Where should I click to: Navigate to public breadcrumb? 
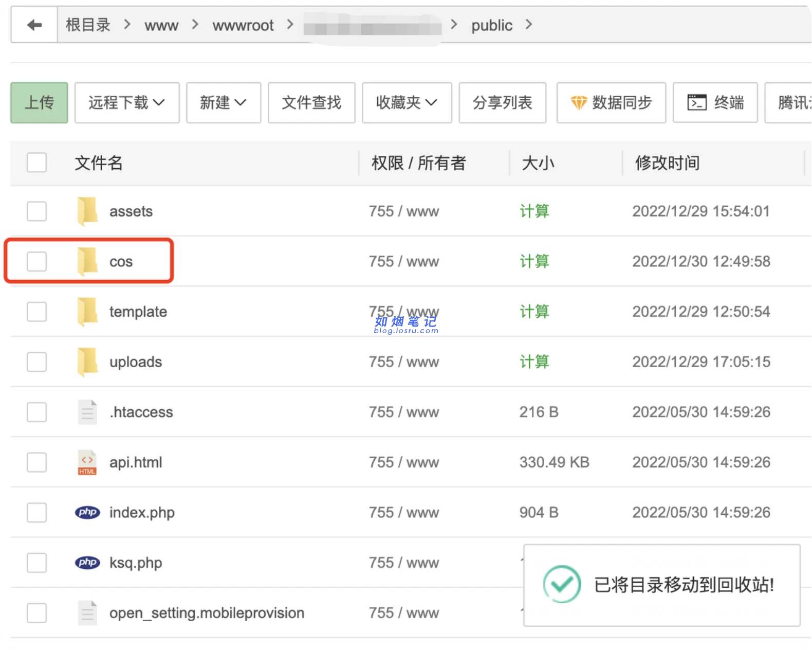pos(492,25)
